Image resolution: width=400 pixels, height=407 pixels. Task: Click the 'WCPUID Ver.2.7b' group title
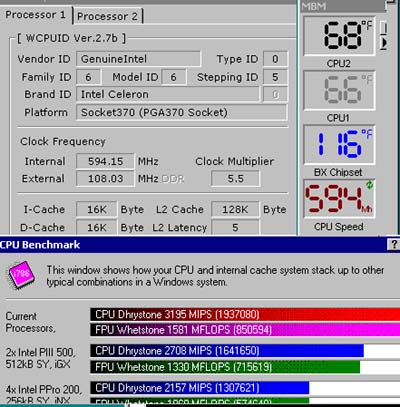point(72,38)
